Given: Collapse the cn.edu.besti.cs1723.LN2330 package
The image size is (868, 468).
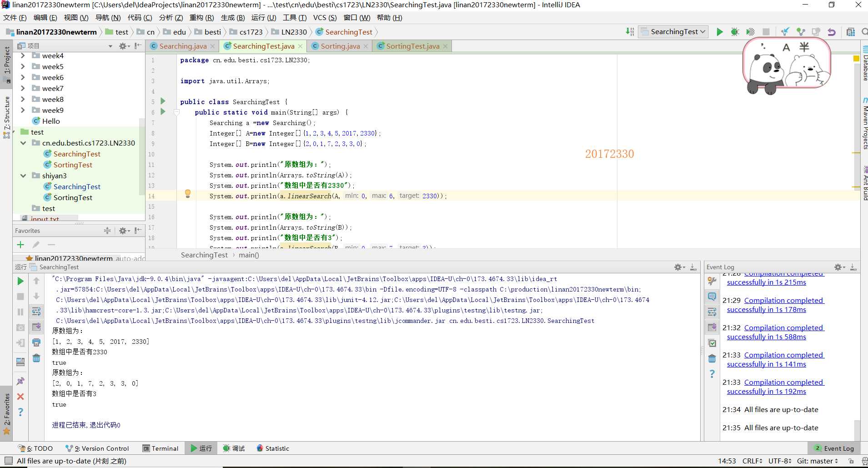Looking at the screenshot, I should pyautogui.click(x=23, y=143).
